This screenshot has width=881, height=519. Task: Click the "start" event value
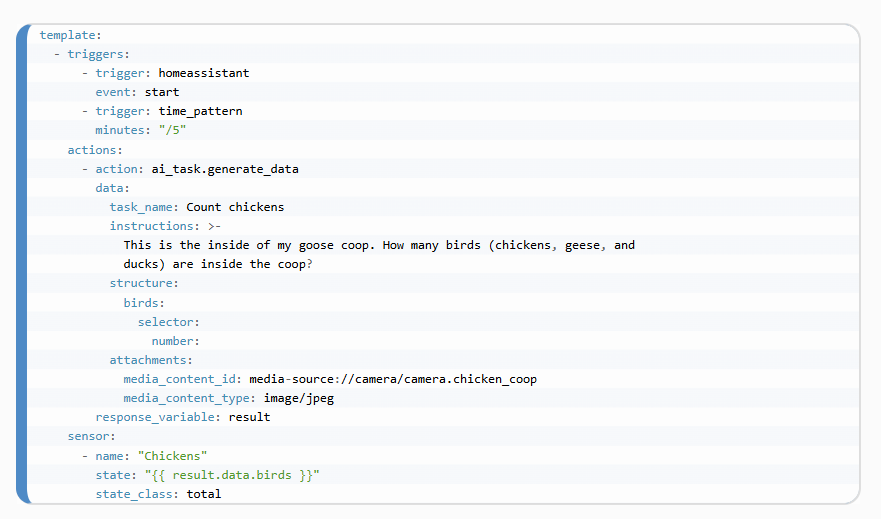click(x=162, y=92)
